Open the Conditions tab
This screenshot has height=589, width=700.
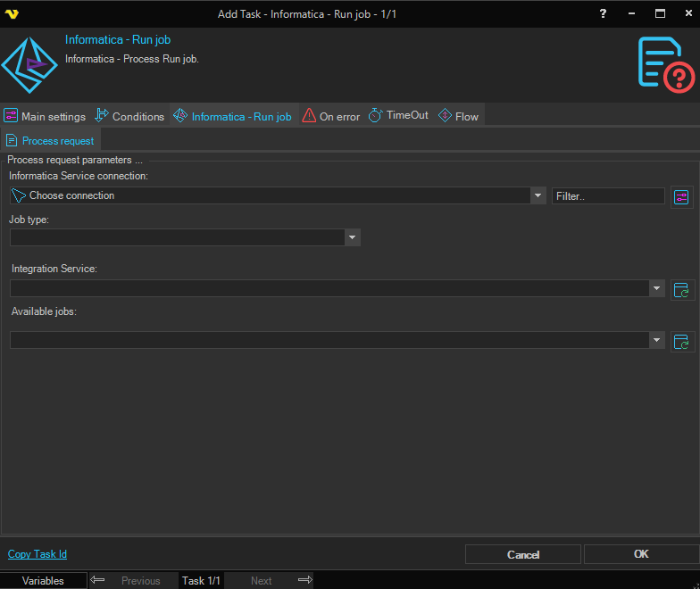[x=129, y=116]
